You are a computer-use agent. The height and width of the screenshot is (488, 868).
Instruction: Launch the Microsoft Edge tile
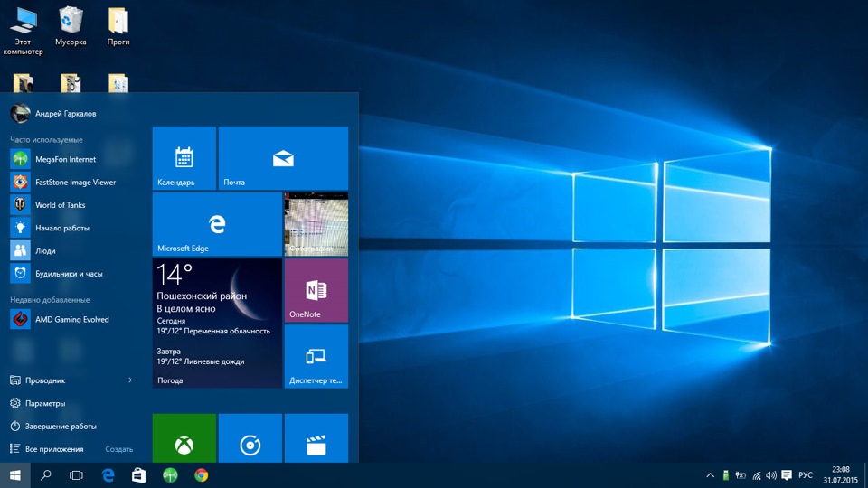[x=217, y=224]
